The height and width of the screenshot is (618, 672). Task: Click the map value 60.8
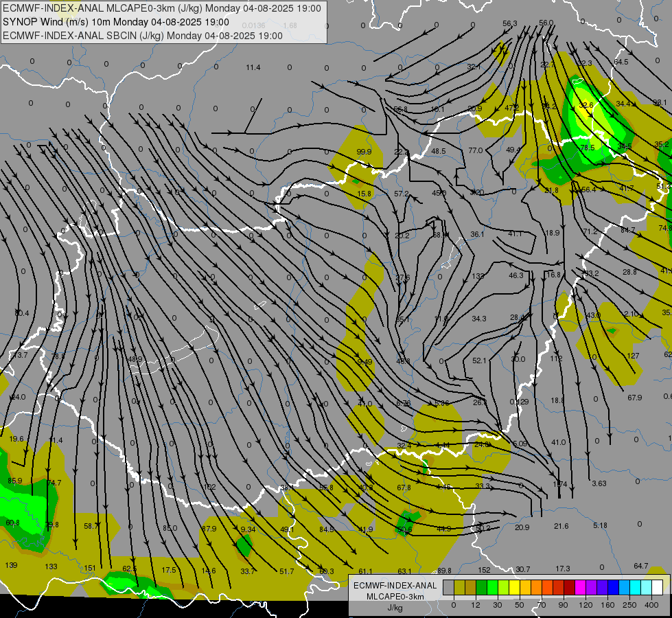tap(12, 523)
